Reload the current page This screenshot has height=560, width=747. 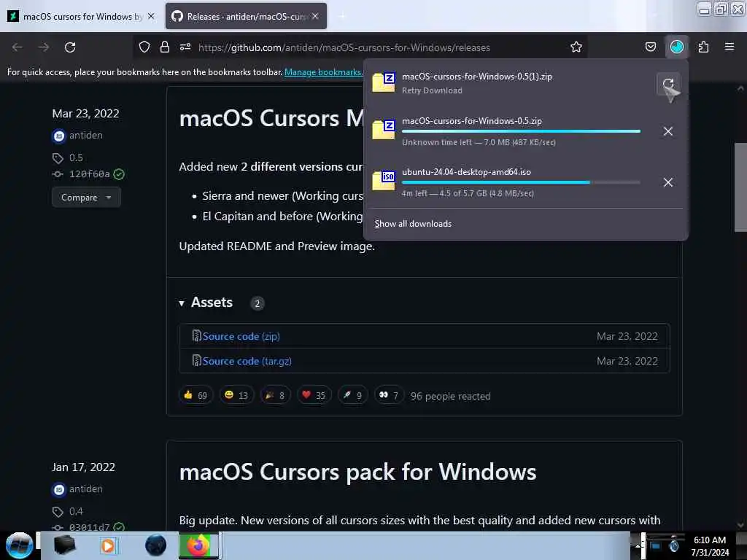click(x=70, y=47)
